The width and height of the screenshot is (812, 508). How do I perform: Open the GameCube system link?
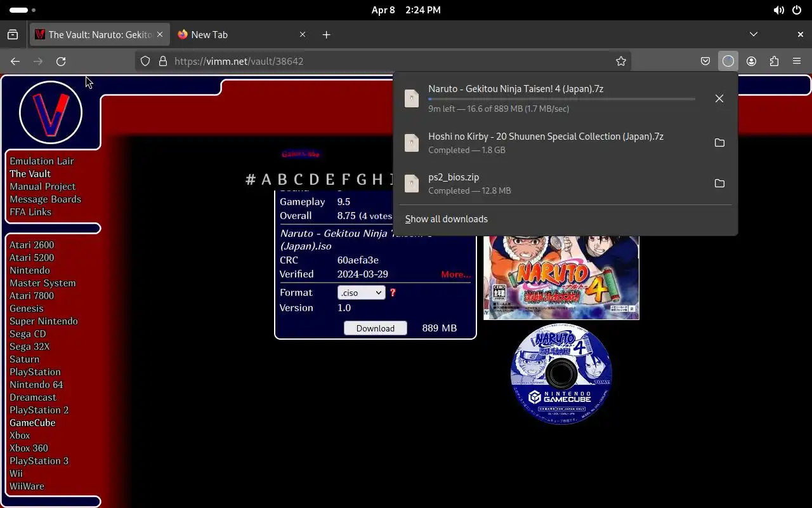click(x=32, y=423)
